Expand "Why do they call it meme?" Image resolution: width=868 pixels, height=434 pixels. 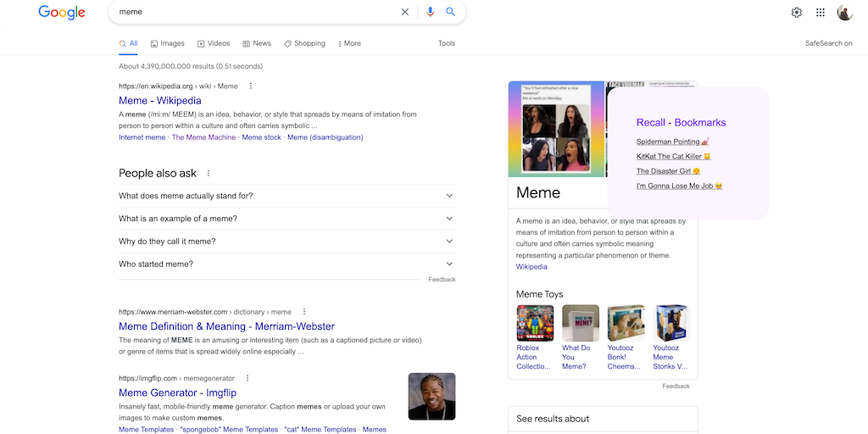pyautogui.click(x=287, y=242)
